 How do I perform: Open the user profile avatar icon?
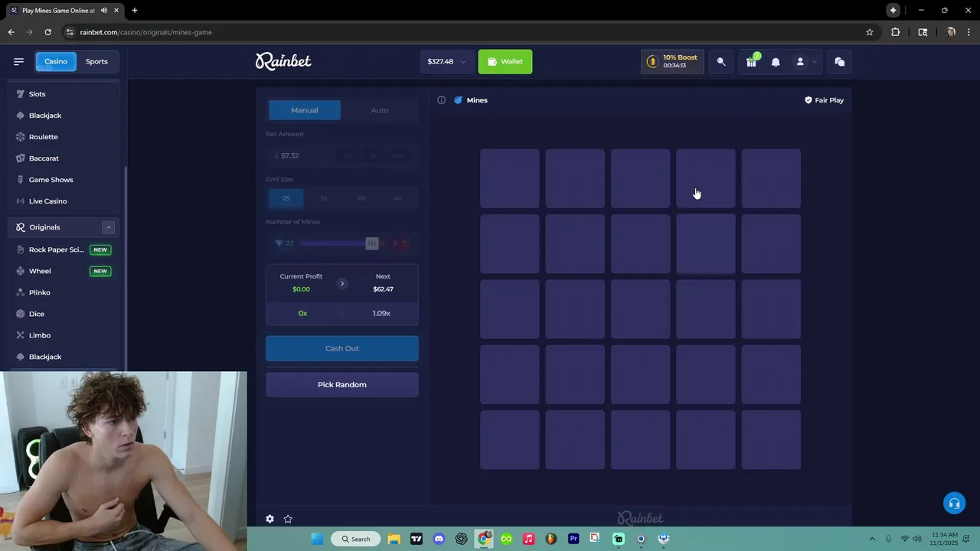pyautogui.click(x=800, y=62)
